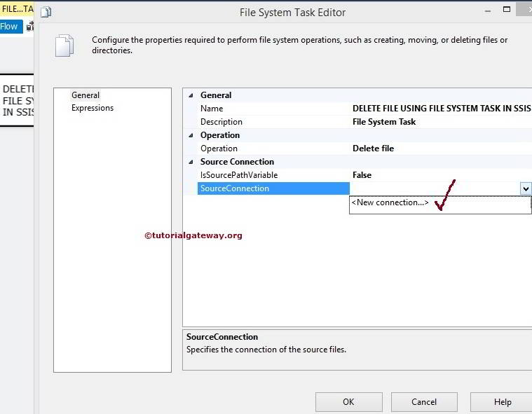Minimize the File System Task Editor window
Image resolution: width=532 pixels, height=414 pixels.
(488, 11)
